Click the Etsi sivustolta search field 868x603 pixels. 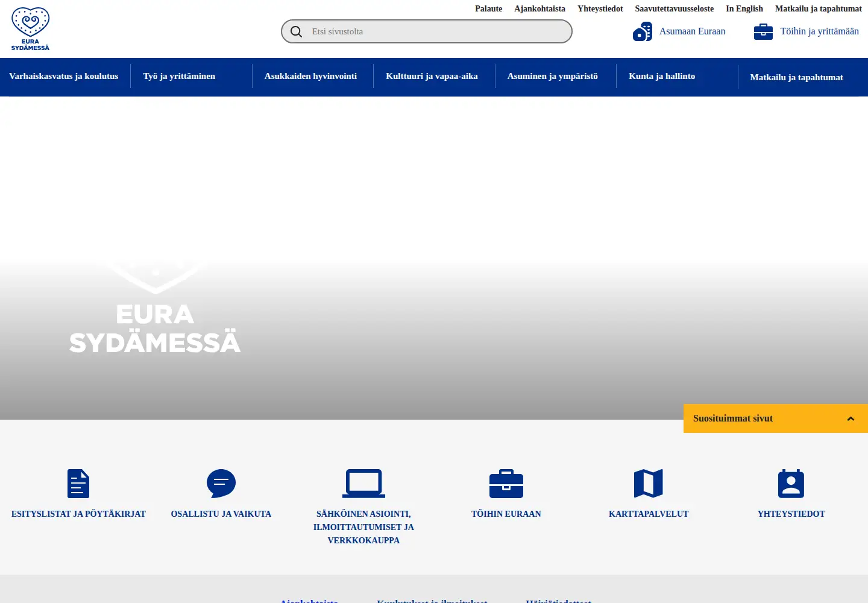[x=427, y=31]
